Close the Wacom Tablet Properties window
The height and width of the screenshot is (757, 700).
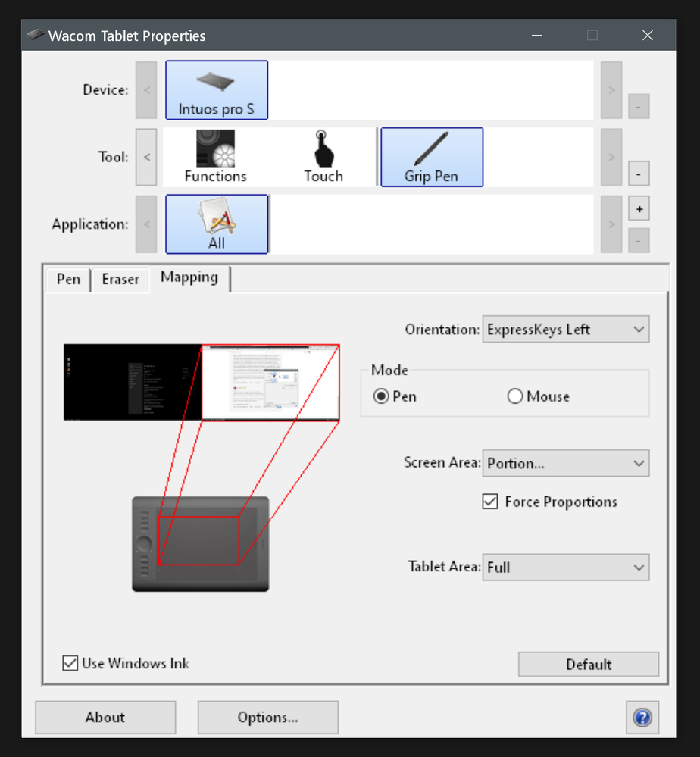coord(648,36)
